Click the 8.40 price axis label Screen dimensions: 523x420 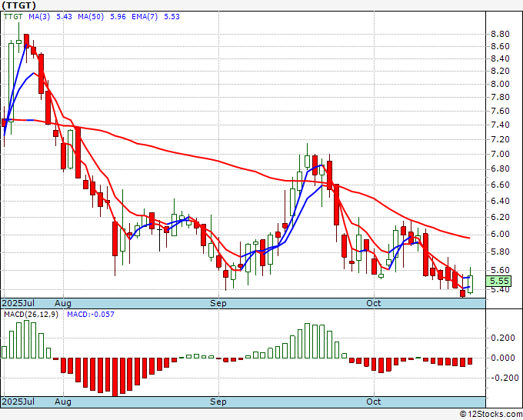(500, 58)
